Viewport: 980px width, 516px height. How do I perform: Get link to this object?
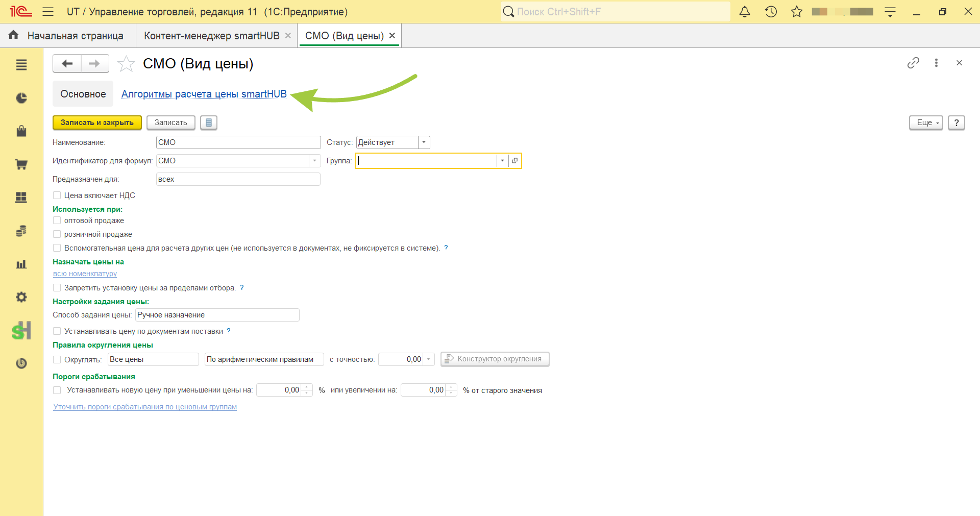point(913,63)
